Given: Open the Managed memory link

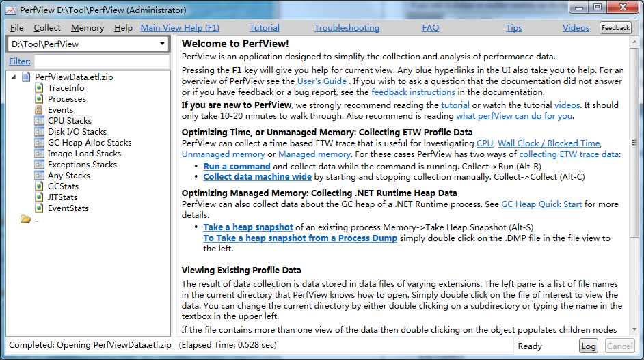Looking at the screenshot, I should [314, 154].
